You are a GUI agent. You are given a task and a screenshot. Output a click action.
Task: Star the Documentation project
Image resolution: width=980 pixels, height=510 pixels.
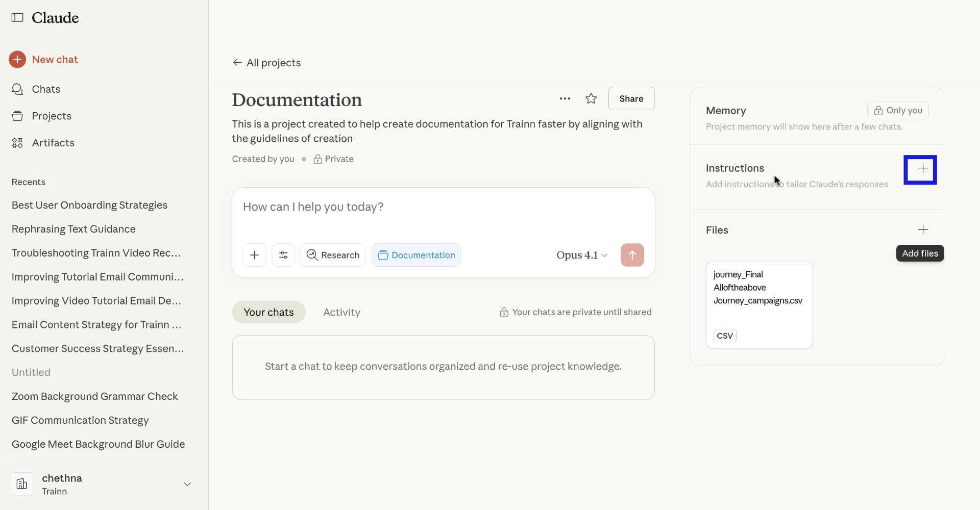(591, 98)
